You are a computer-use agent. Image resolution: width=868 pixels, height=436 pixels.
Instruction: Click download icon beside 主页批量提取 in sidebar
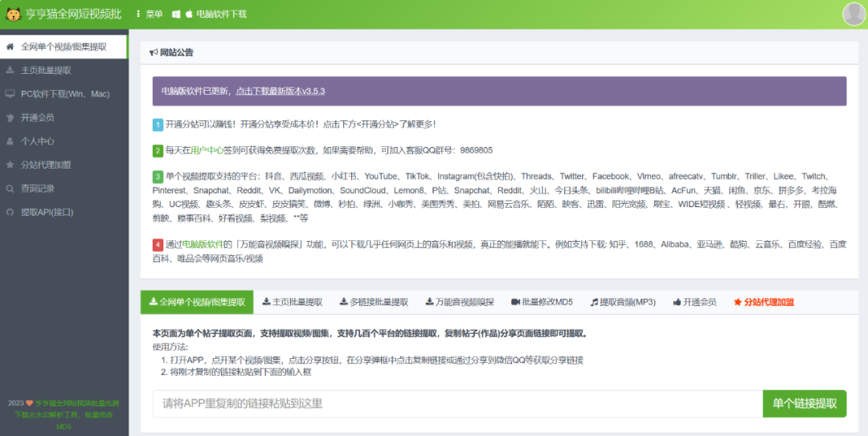tap(10, 71)
